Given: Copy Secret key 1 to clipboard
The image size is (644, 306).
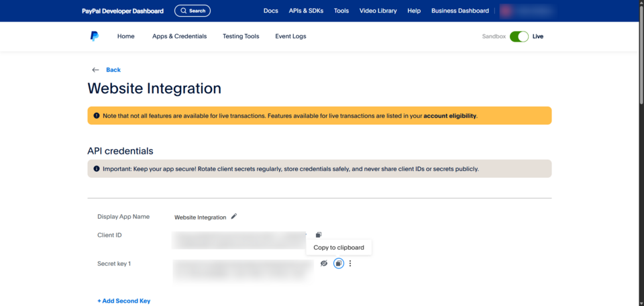Looking at the screenshot, I should tap(339, 264).
